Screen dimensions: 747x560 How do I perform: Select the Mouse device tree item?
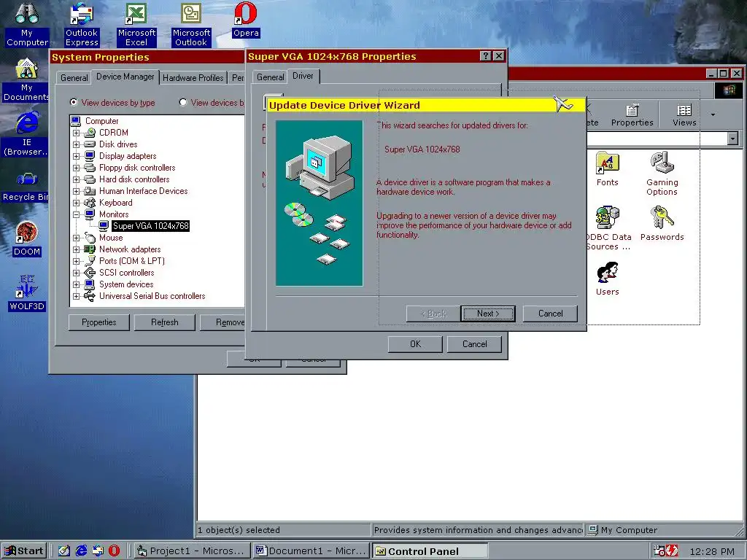click(x=111, y=238)
